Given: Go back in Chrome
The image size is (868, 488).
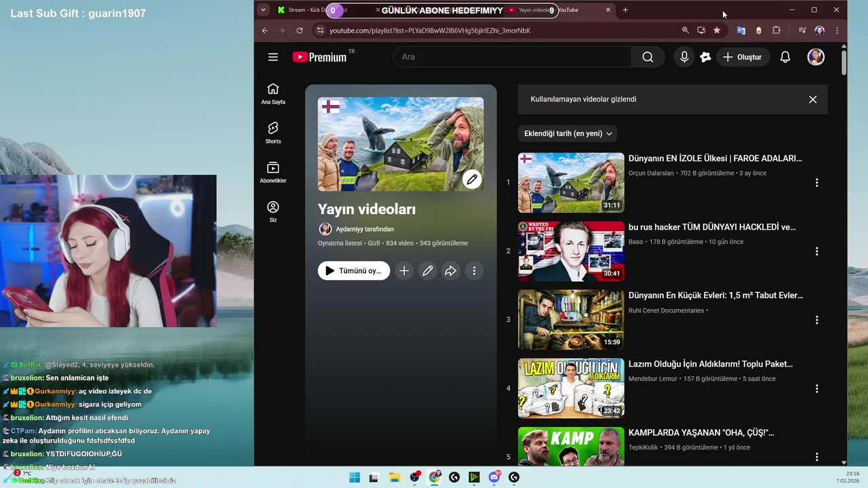Looking at the screenshot, I should pyautogui.click(x=265, y=30).
